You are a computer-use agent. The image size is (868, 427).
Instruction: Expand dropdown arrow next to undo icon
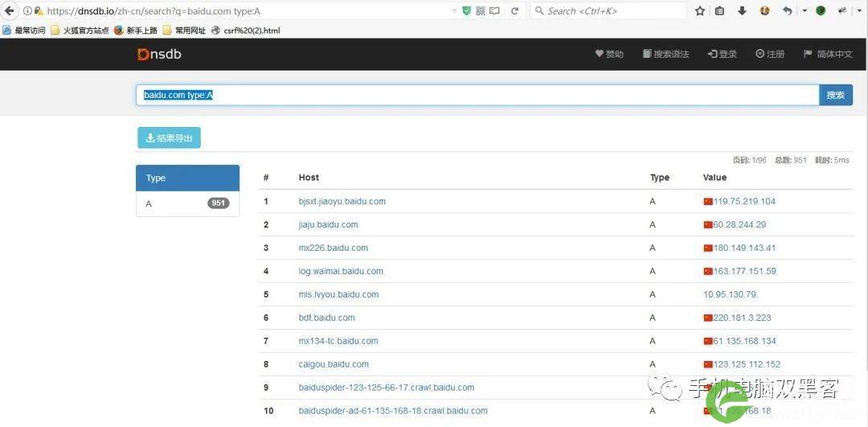805,11
